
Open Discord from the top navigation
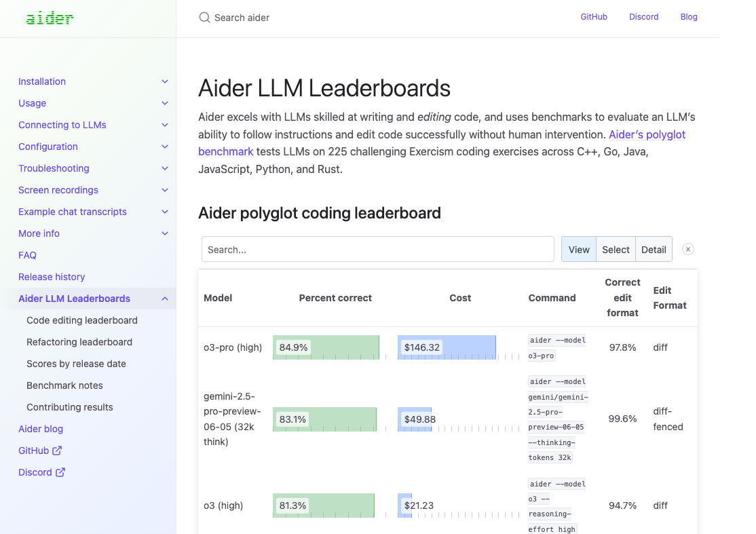point(643,17)
